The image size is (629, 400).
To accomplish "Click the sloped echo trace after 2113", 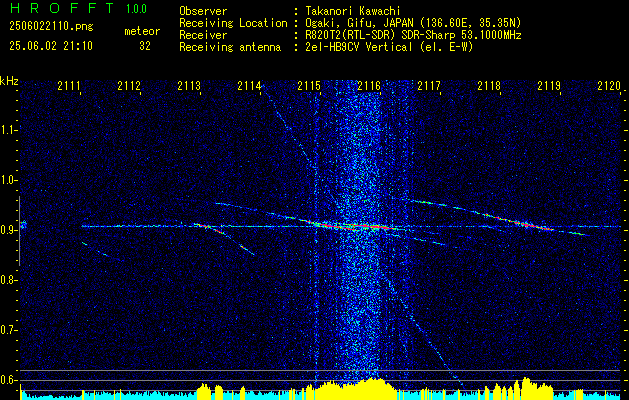I will coord(225,237).
